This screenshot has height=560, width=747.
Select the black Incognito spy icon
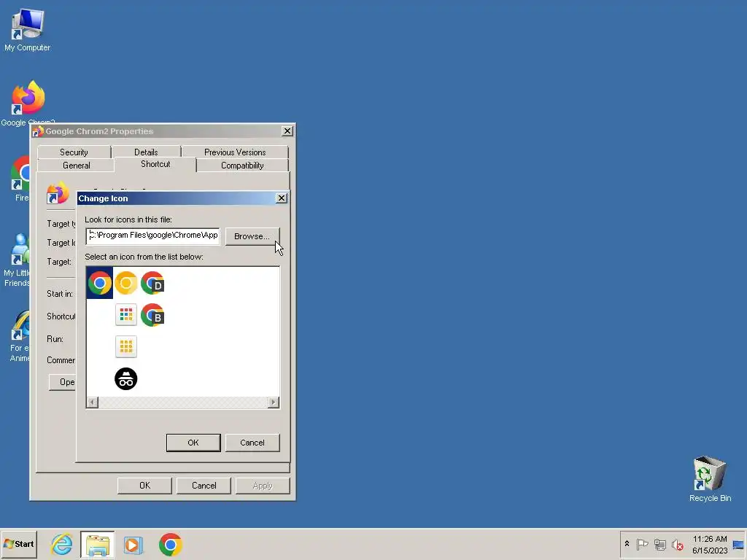[125, 378]
